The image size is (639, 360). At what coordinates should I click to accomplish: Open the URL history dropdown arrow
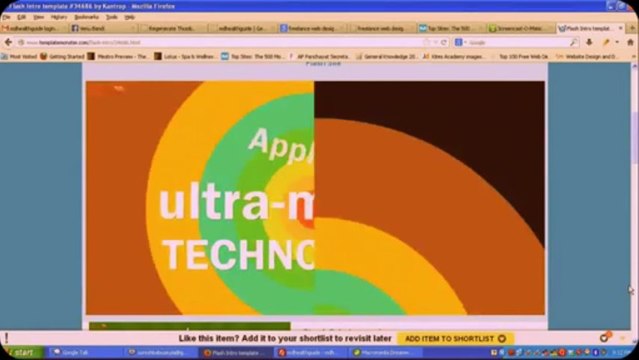click(436, 42)
